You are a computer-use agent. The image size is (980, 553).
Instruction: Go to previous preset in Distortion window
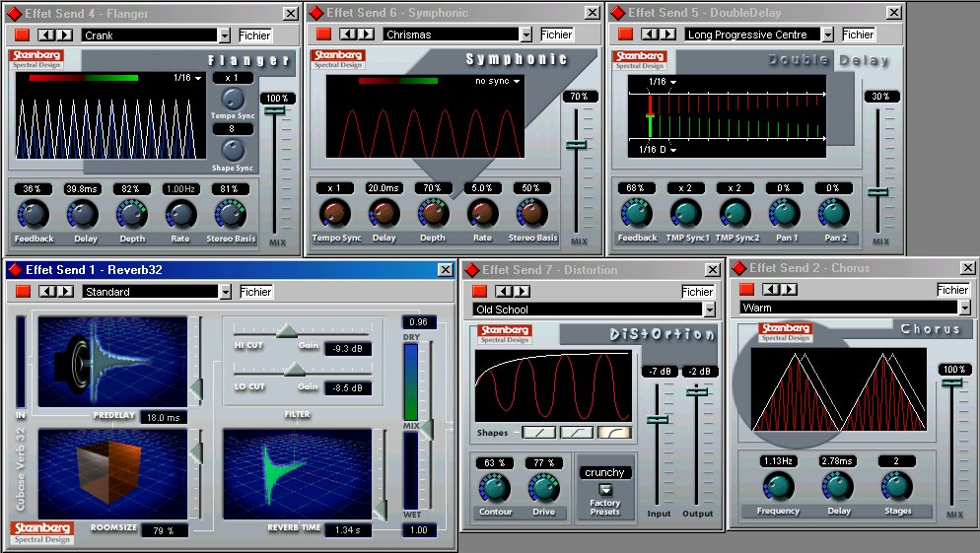(x=505, y=291)
